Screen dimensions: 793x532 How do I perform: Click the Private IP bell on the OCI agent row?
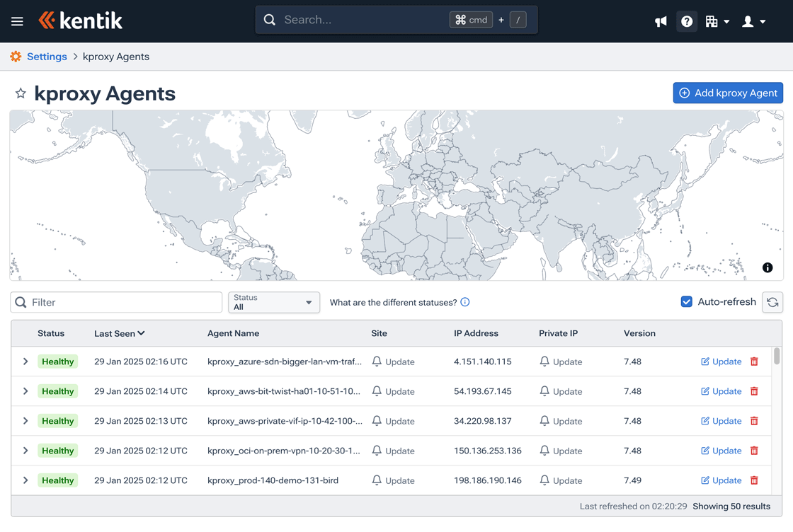pos(543,451)
